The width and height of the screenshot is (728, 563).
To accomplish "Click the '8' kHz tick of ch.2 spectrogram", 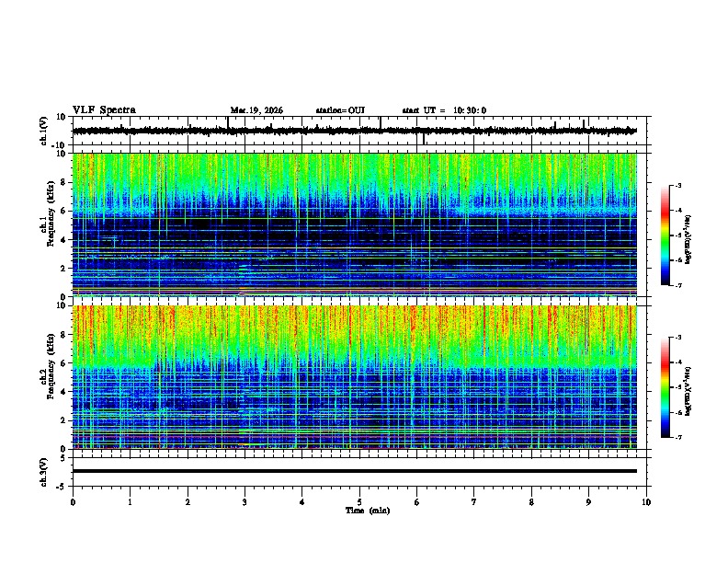I will pos(63,335).
